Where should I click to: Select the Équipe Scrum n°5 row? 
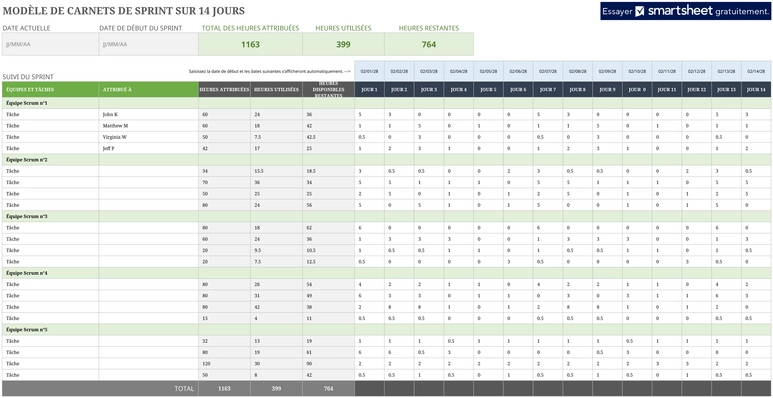point(386,330)
